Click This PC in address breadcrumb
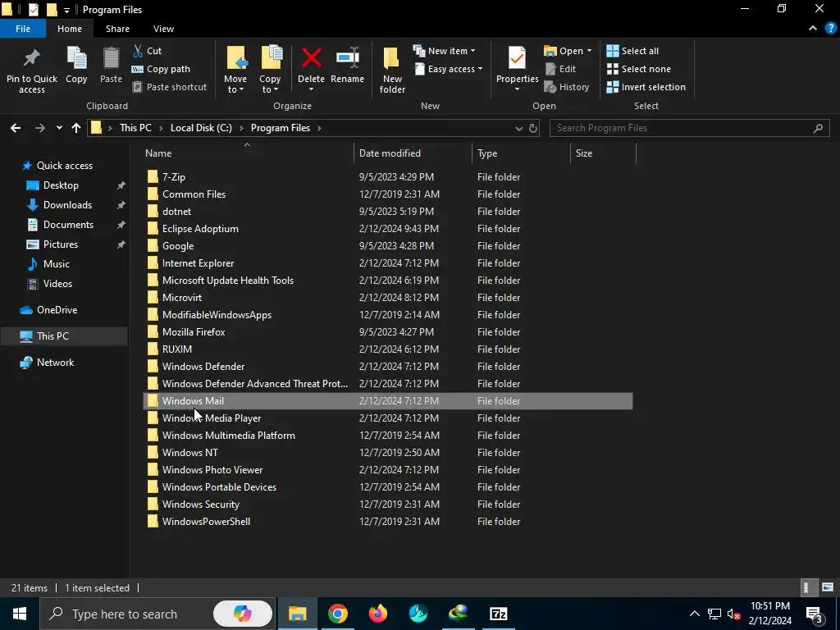This screenshot has height=630, width=840. [x=135, y=128]
